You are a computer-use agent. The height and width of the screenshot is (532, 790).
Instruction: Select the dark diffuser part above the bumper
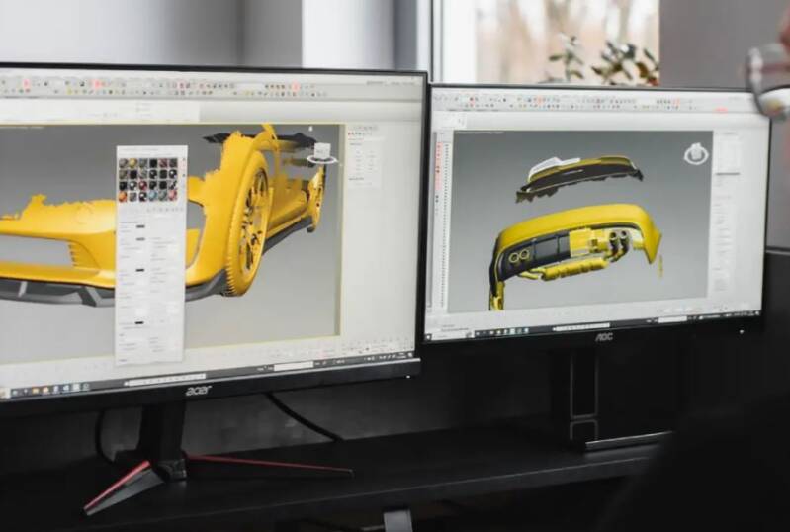tap(579, 177)
